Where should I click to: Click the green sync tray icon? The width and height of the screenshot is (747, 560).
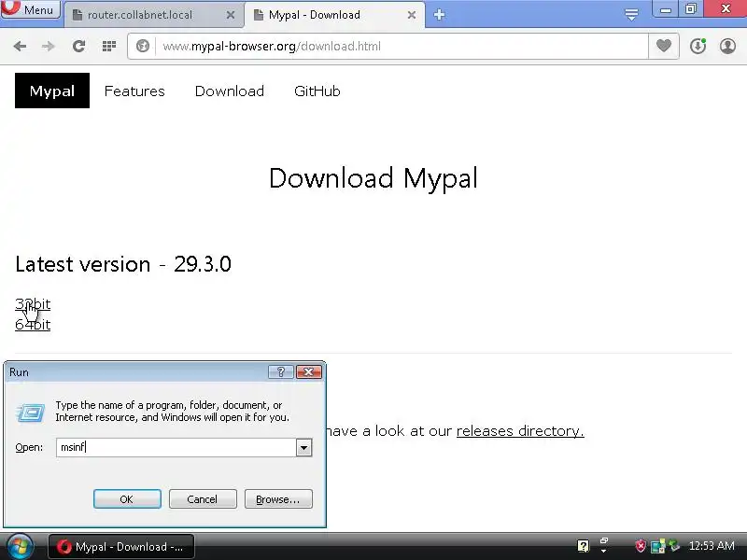(674, 545)
